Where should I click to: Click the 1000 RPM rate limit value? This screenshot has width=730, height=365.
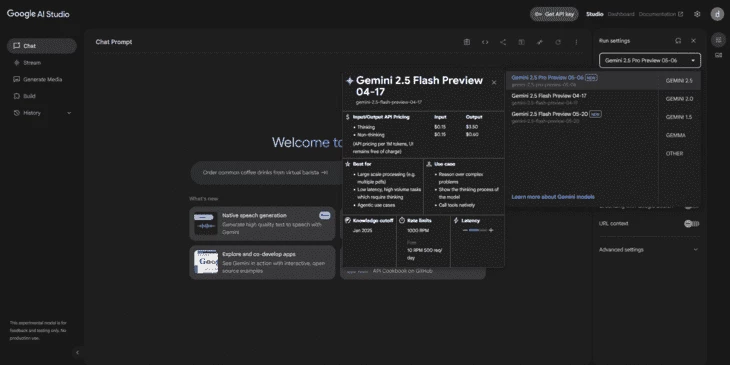pos(418,231)
